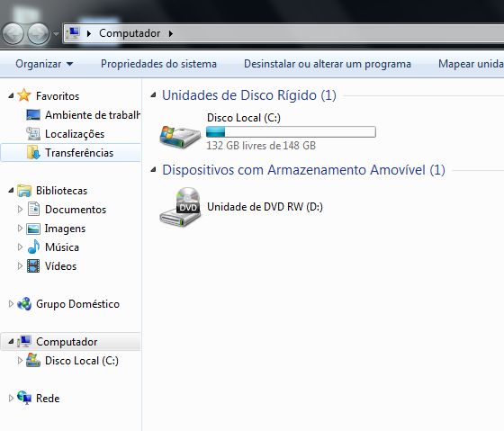Viewport: 504px width, 431px height.
Task: Open the dropdown arrow after Computador breadcrumb
Action: pos(171,33)
